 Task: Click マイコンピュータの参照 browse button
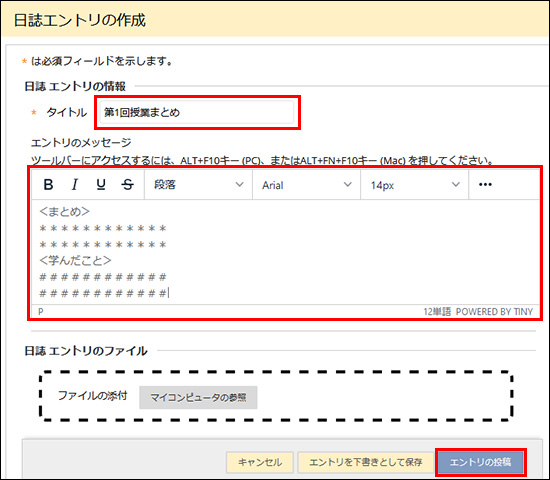coord(198,398)
